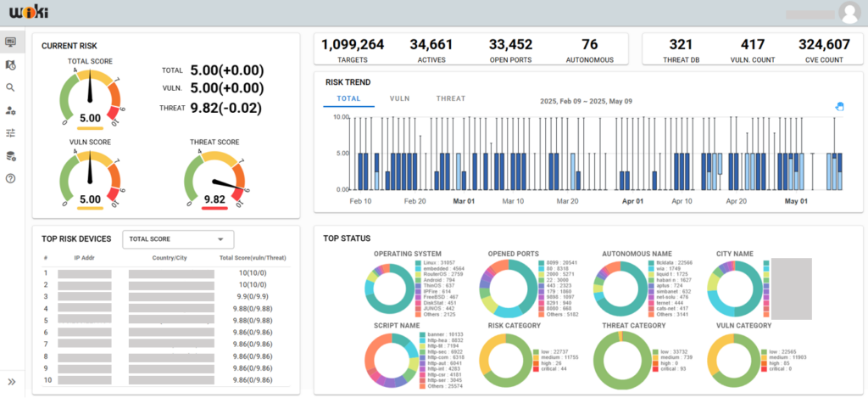Open user settings icon in sidebar
The image size is (868, 398).
tap(11, 110)
